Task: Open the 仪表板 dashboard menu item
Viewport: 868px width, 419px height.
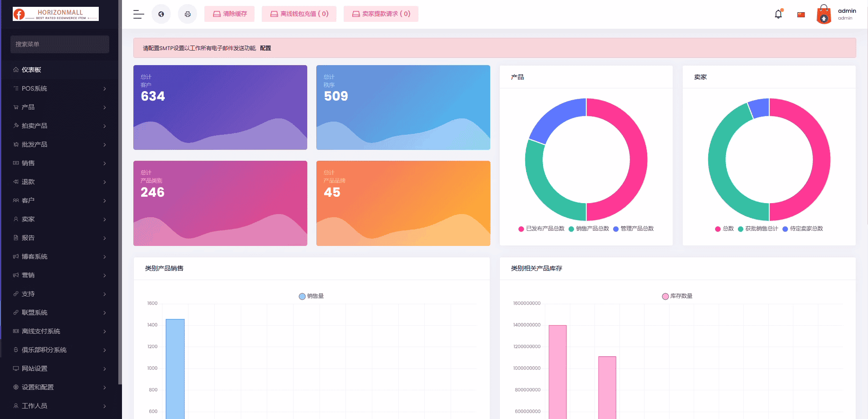Action: pos(60,70)
